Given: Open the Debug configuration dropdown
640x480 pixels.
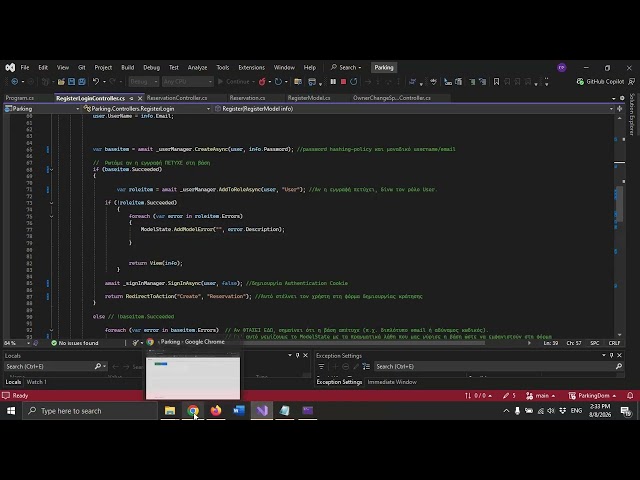Looking at the screenshot, I should [x=144, y=82].
